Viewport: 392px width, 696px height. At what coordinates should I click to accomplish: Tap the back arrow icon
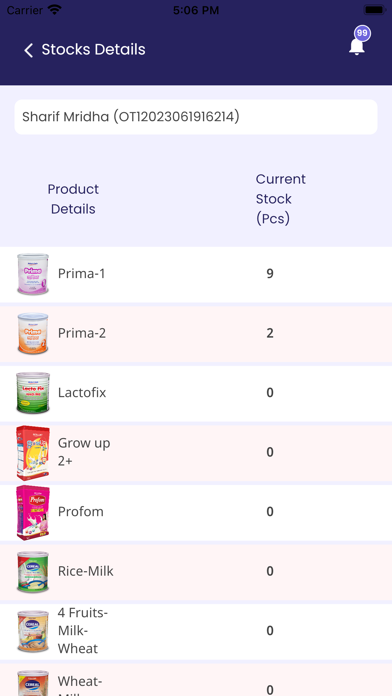click(x=28, y=50)
